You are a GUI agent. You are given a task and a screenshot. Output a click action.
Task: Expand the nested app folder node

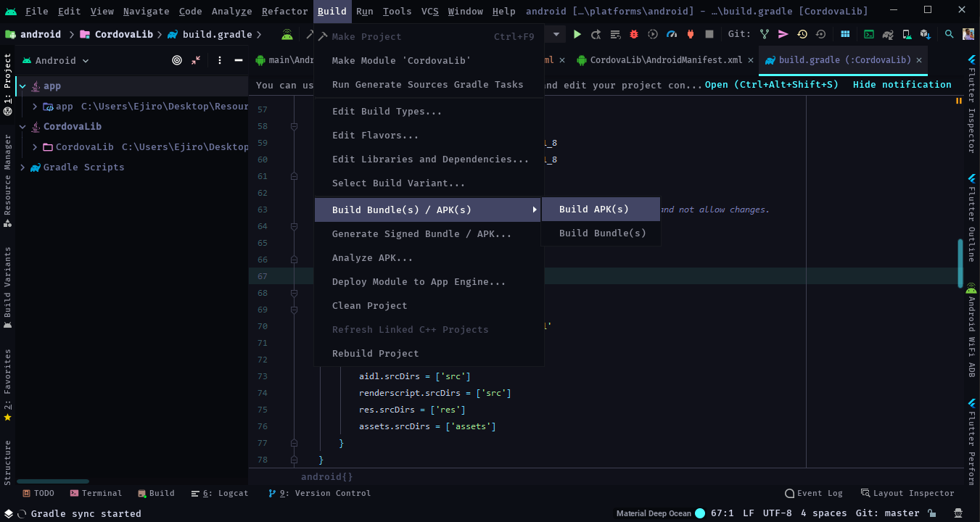(34, 107)
